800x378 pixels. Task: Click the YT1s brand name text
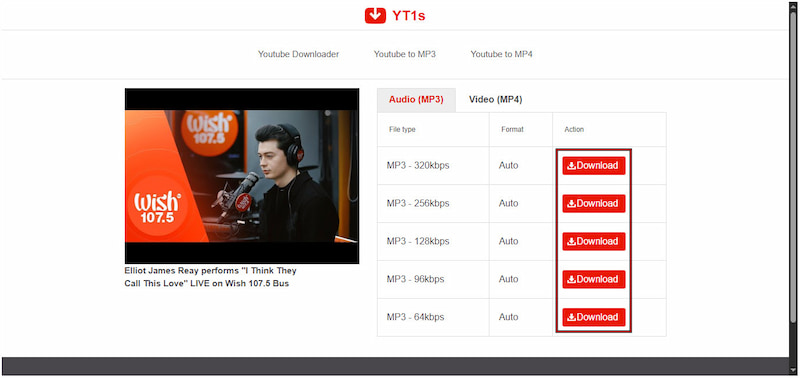coord(409,16)
